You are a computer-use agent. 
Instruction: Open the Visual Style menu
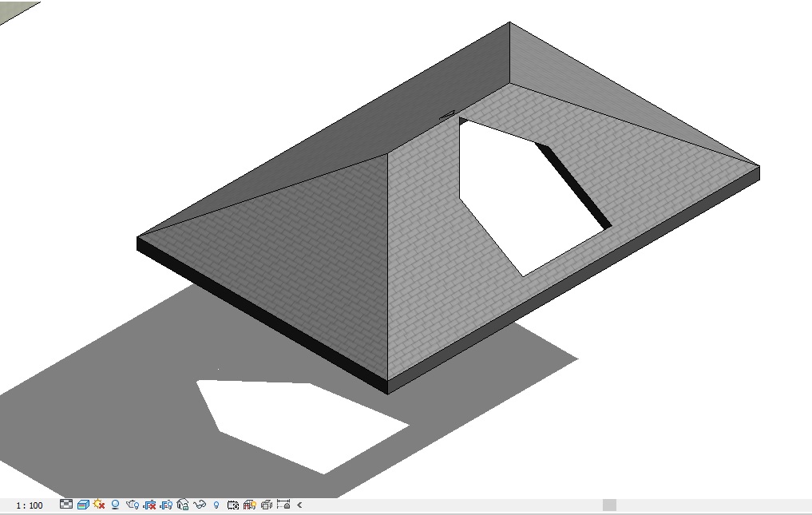[83, 505]
